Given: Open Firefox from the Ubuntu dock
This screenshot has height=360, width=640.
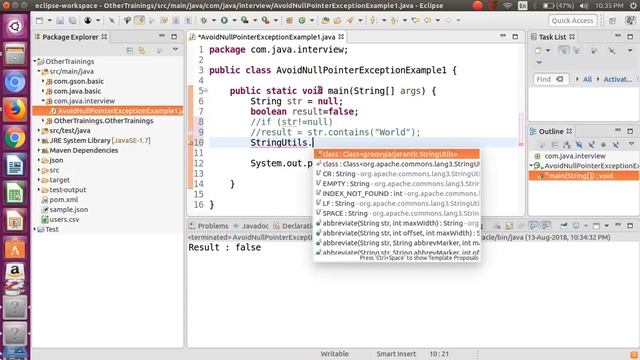Looking at the screenshot, I should 15,109.
